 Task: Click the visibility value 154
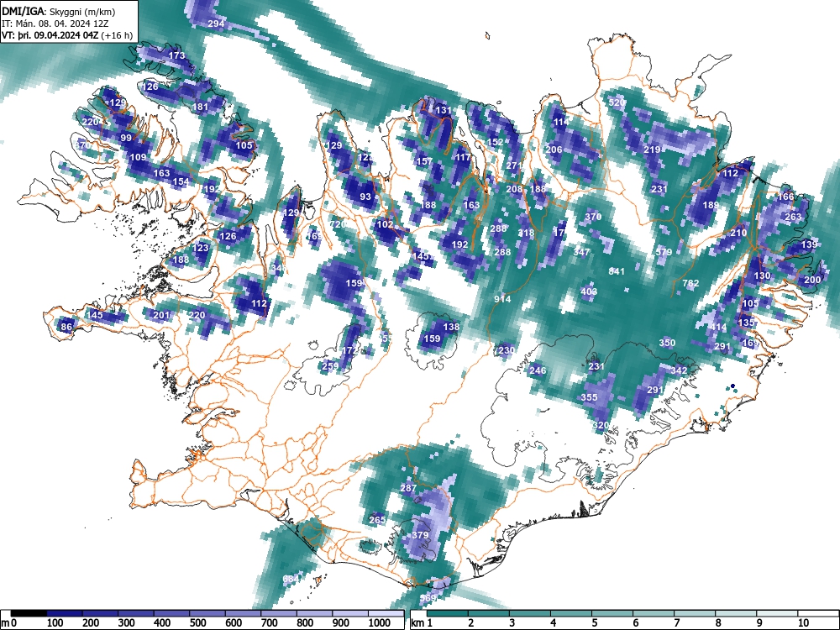[181, 181]
